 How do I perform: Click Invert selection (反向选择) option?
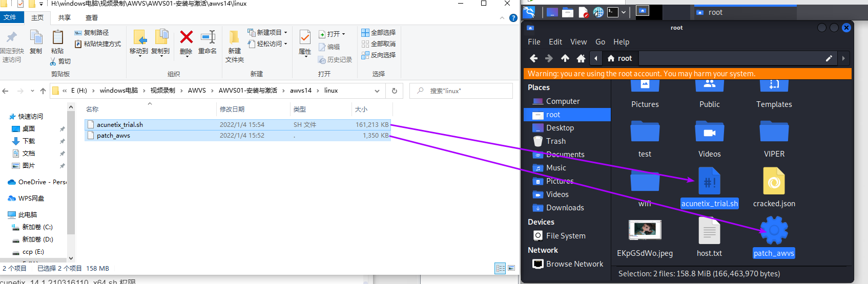pyautogui.click(x=379, y=55)
